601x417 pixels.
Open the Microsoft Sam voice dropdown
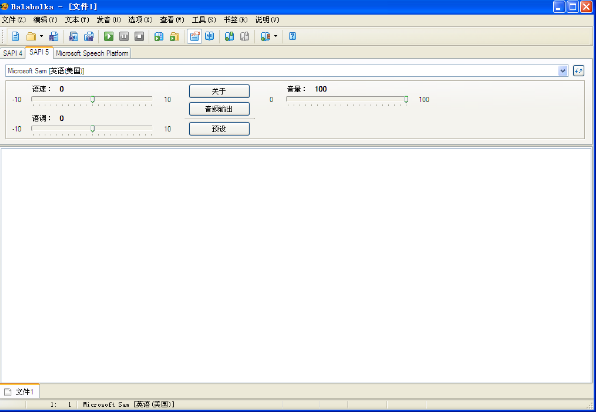563,71
